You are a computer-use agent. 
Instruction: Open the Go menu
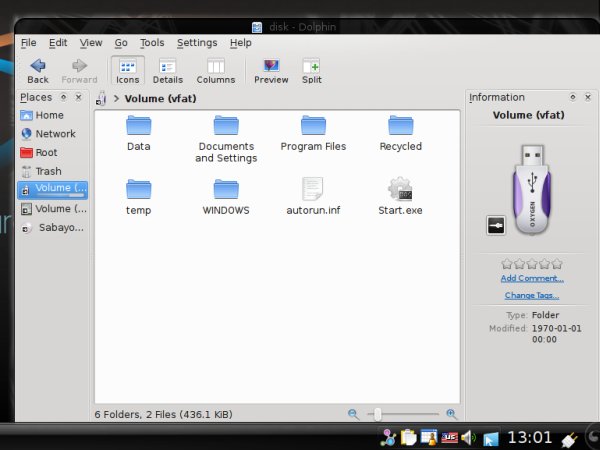pos(121,42)
